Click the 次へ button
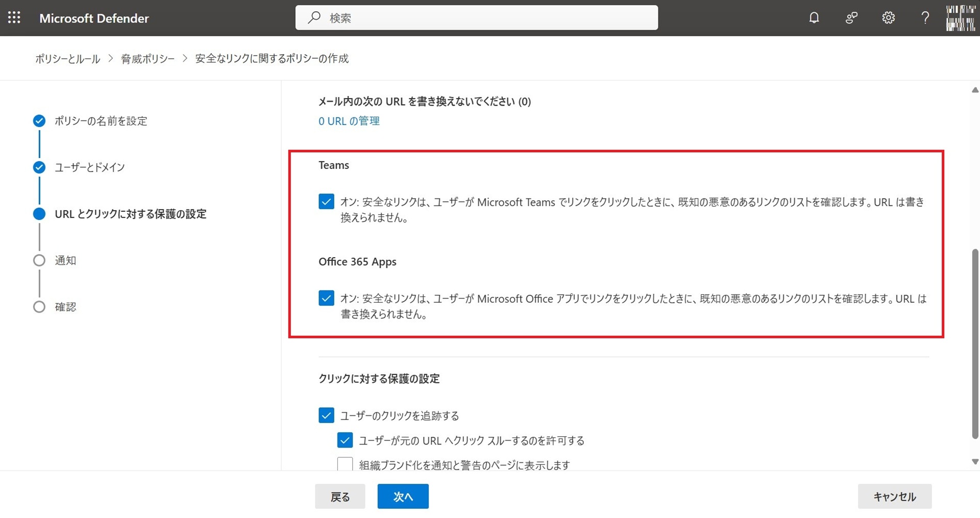Screen dimensions: 980x518 (403, 497)
